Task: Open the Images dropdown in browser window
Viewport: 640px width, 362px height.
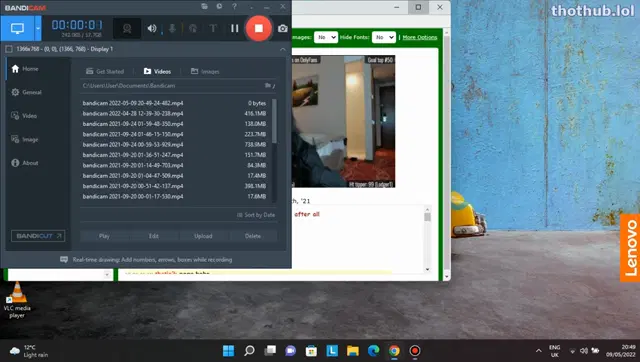Action: [x=325, y=37]
